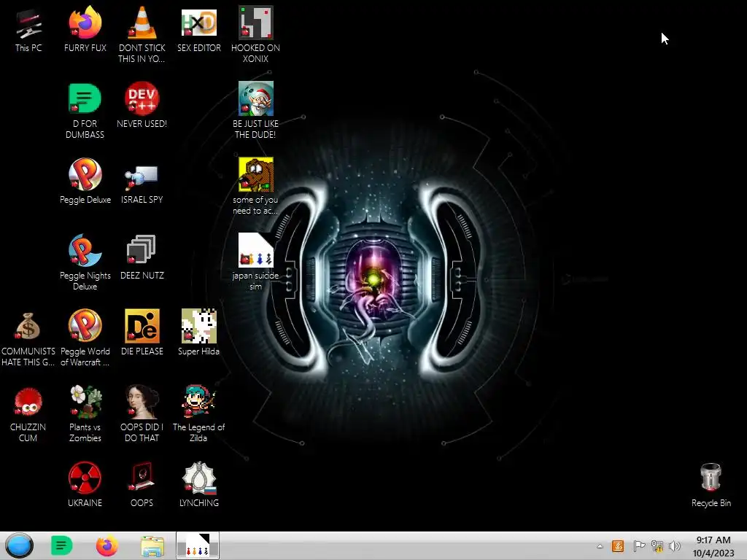Viewport: 747px width, 560px height.
Task: Open File Explorer from the taskbar
Action: [x=152, y=545]
